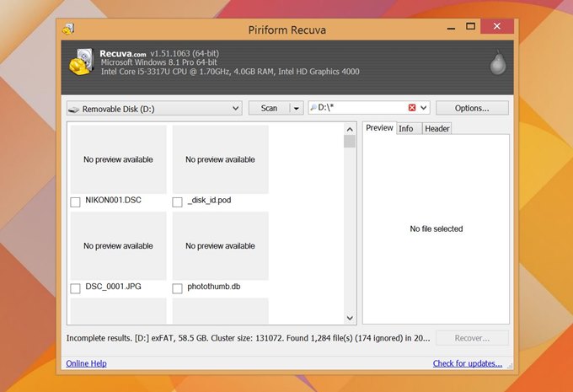Click the Recuva hard drive logo icon
The height and width of the screenshot is (392, 573).
coord(82,62)
